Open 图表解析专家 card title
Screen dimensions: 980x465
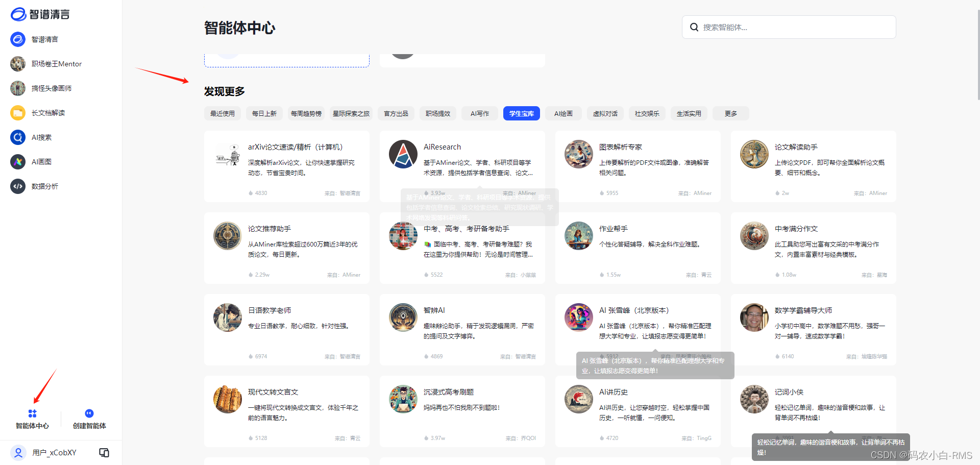pos(621,147)
